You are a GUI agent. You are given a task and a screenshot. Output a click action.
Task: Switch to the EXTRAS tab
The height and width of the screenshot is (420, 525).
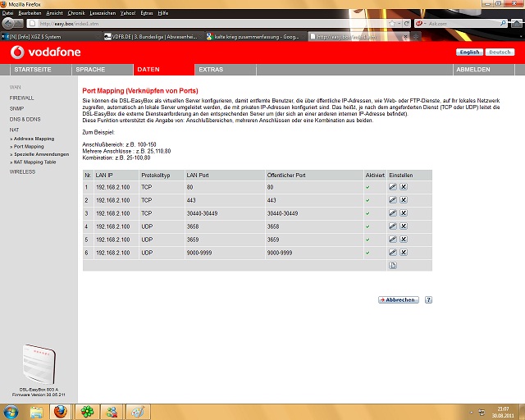click(211, 70)
